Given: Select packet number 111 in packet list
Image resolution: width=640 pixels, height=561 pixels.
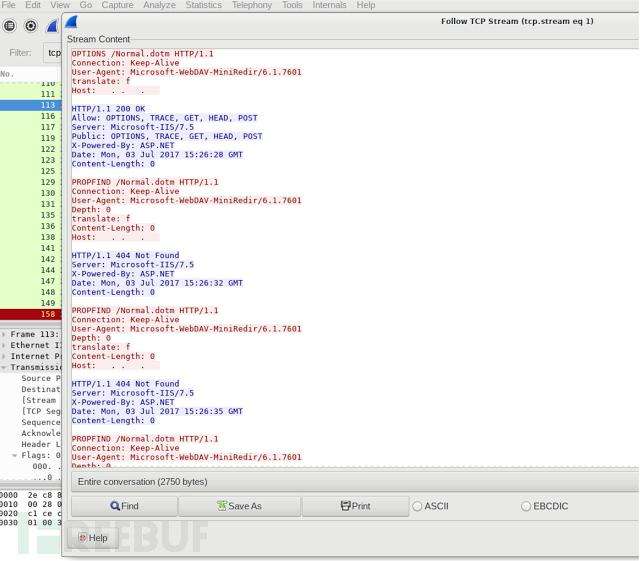Looking at the screenshot, I should click(x=31, y=94).
